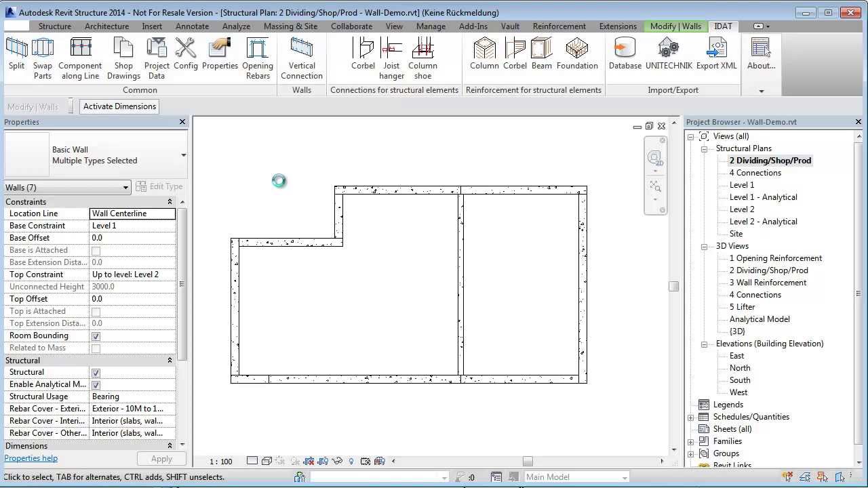The height and width of the screenshot is (488, 868).
Task: Click the 2D navigation wheel icon
Action: click(x=655, y=159)
